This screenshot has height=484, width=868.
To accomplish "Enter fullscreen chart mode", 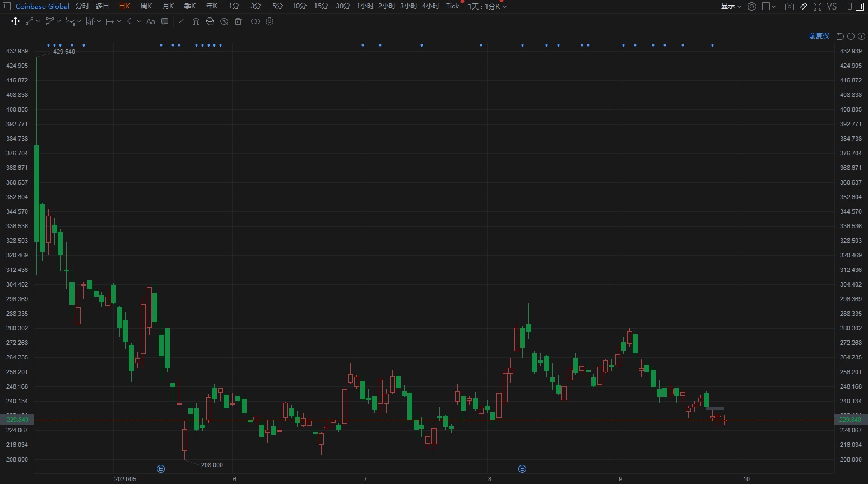I will tap(818, 6).
